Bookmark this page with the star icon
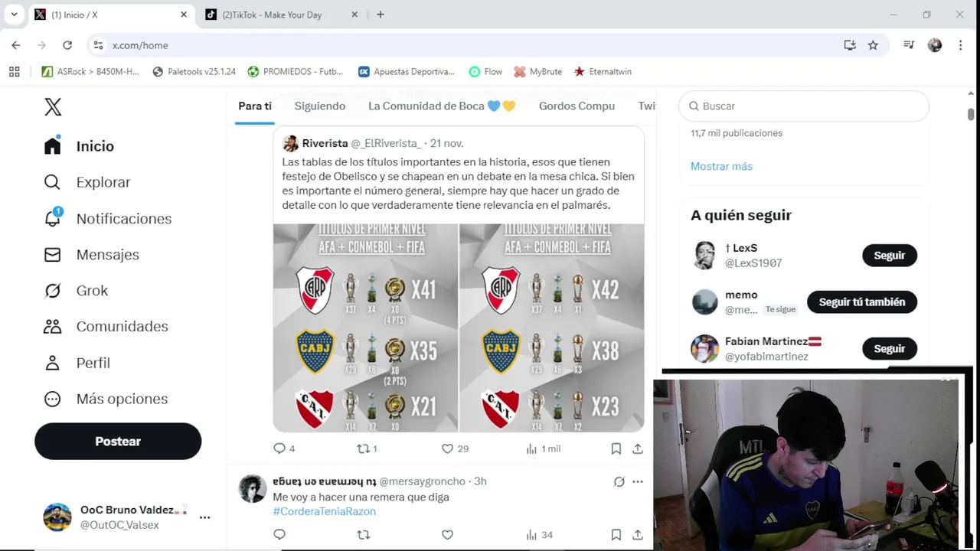This screenshot has height=551, width=980. click(x=873, y=45)
